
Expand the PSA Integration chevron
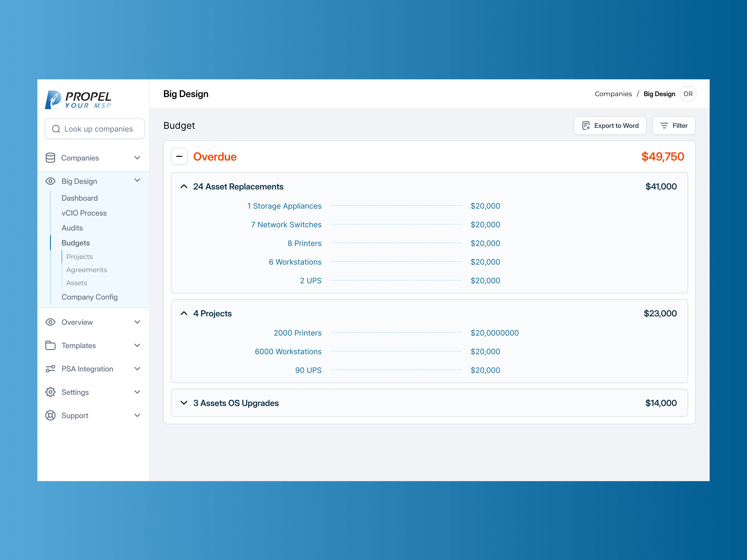[137, 369]
